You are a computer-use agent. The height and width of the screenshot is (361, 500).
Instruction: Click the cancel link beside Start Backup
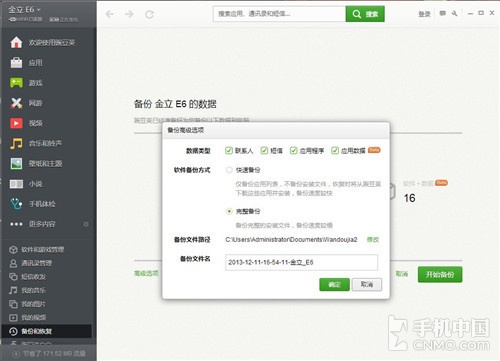tap(402, 274)
